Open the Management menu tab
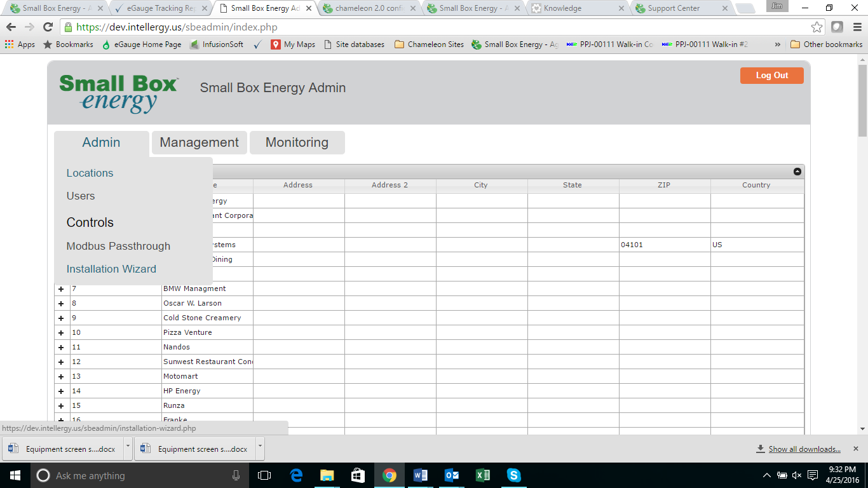 [x=200, y=142]
